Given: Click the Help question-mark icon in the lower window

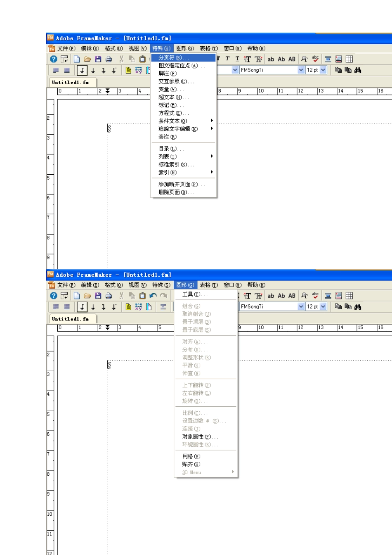Looking at the screenshot, I should (x=54, y=296).
